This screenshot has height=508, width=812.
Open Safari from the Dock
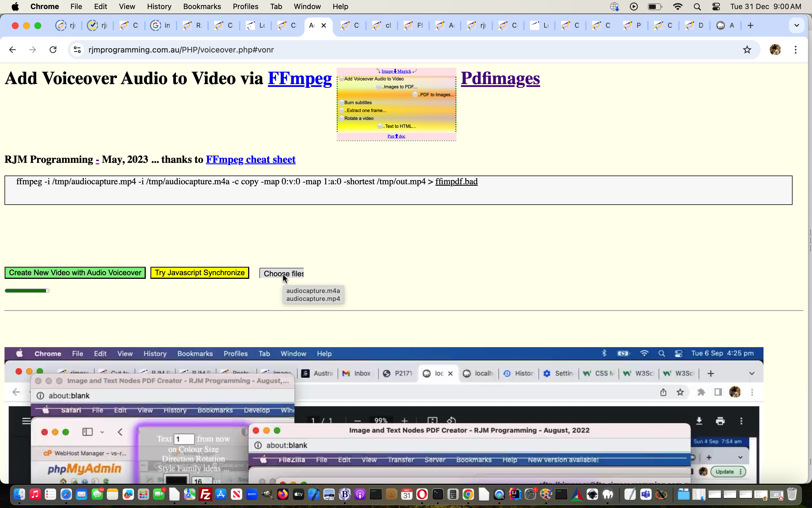pos(66,494)
